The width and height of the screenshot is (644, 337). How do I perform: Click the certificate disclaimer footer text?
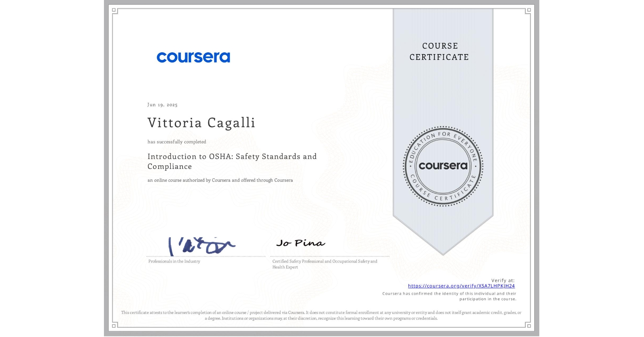(x=321, y=315)
